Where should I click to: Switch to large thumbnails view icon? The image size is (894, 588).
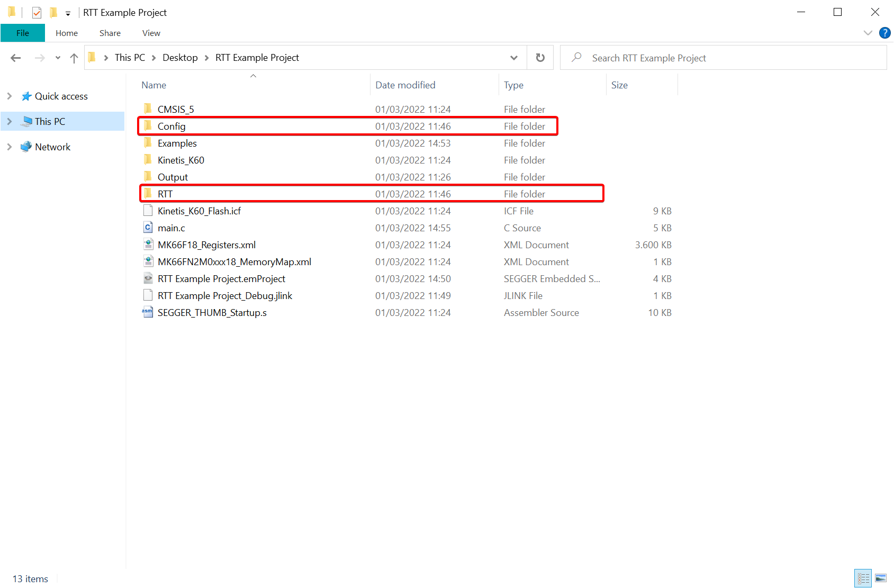[881, 578]
